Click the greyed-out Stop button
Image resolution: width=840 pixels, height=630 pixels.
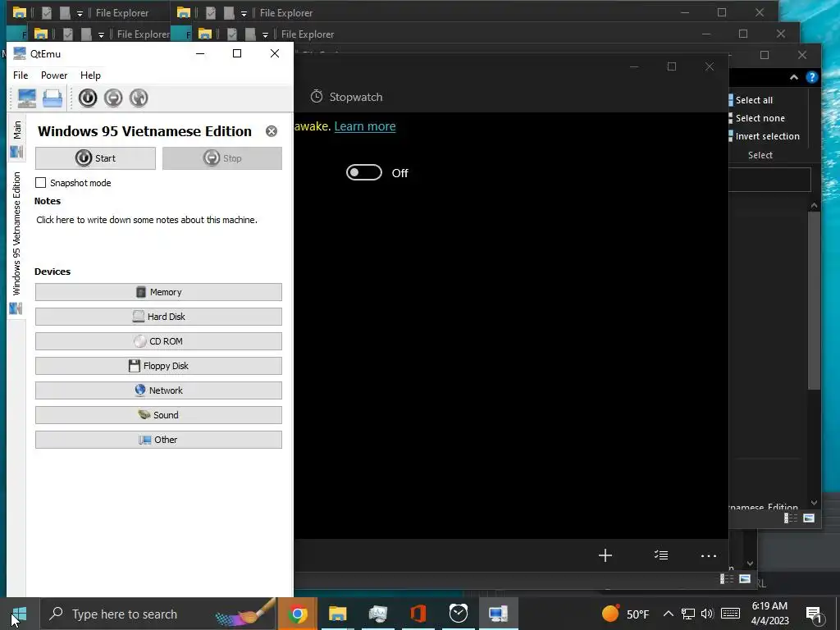tap(221, 158)
